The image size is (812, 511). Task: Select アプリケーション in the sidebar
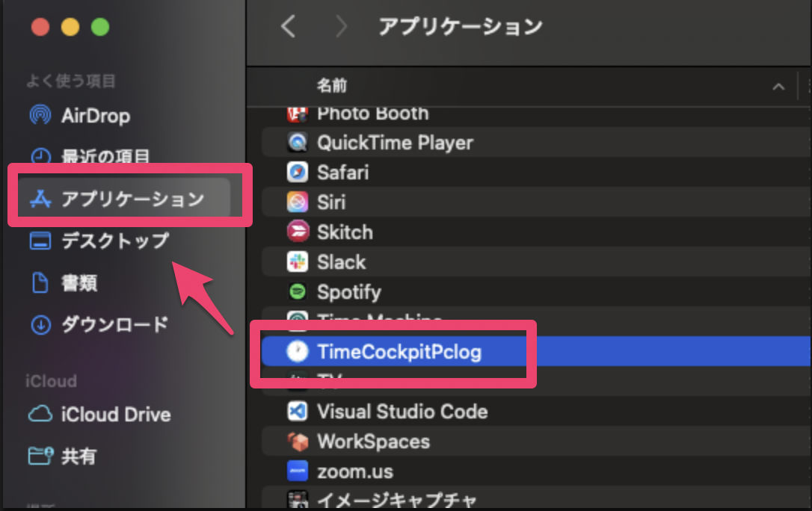[124, 199]
